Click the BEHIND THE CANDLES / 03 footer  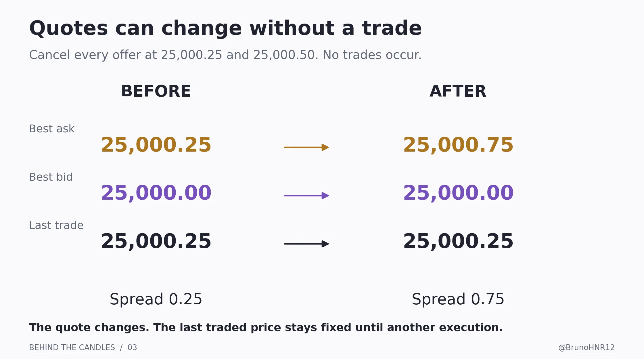tap(83, 347)
